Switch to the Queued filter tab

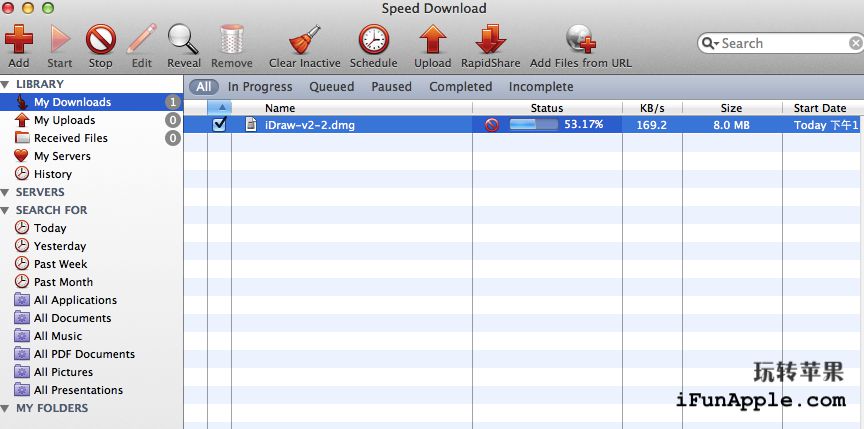[332, 87]
